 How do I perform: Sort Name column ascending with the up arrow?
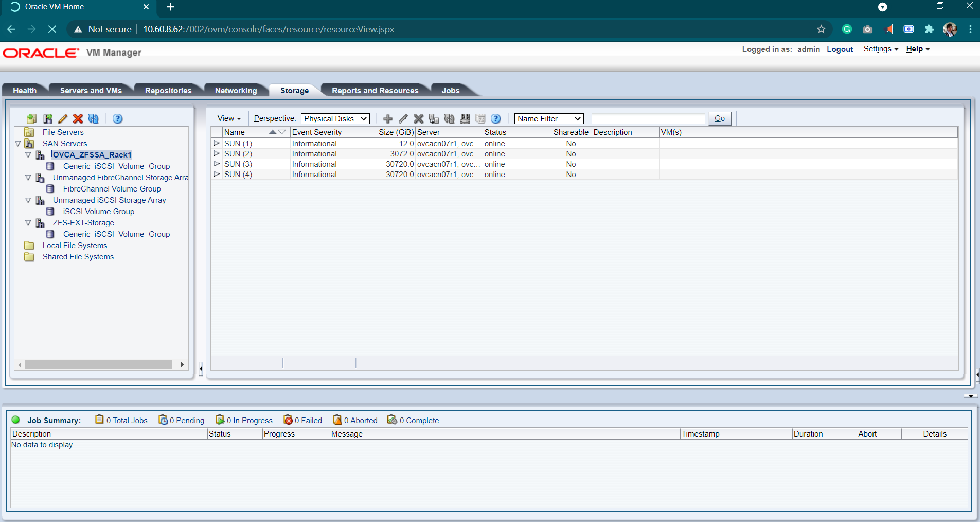tap(272, 132)
